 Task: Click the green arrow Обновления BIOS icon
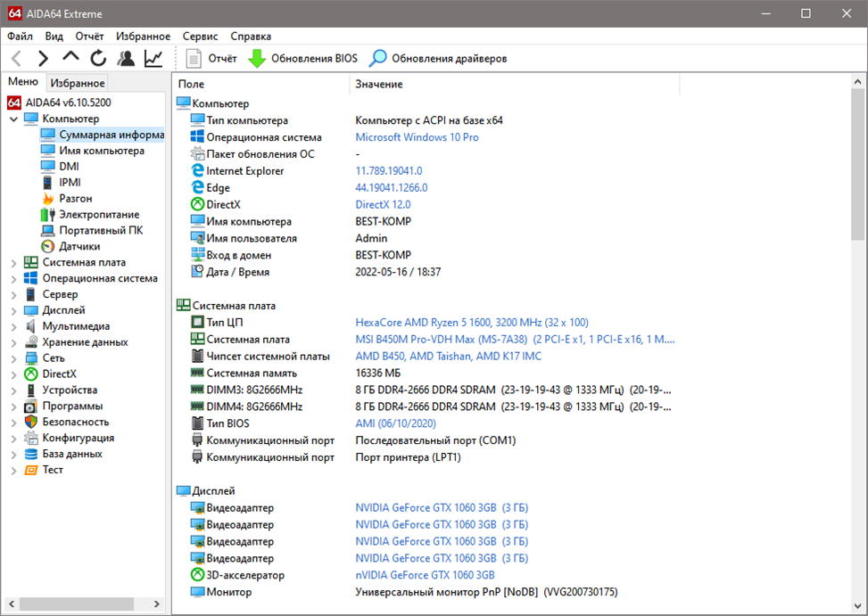(257, 58)
